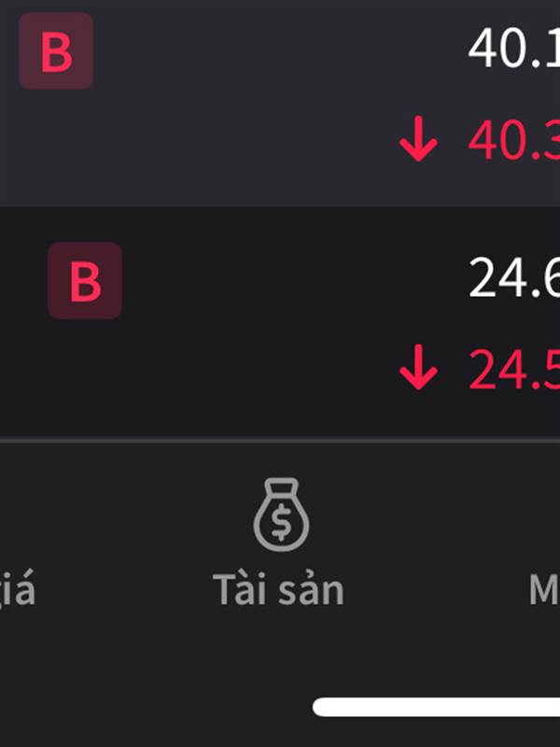Tap the white home indicator bar
Screen dimensions: 560x747
[436, 707]
